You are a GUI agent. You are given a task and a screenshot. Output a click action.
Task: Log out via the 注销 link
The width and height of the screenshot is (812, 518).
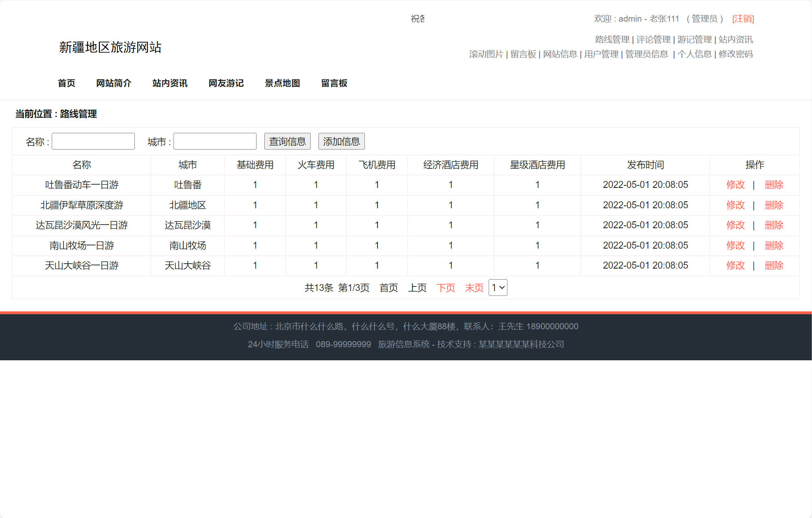pos(743,19)
